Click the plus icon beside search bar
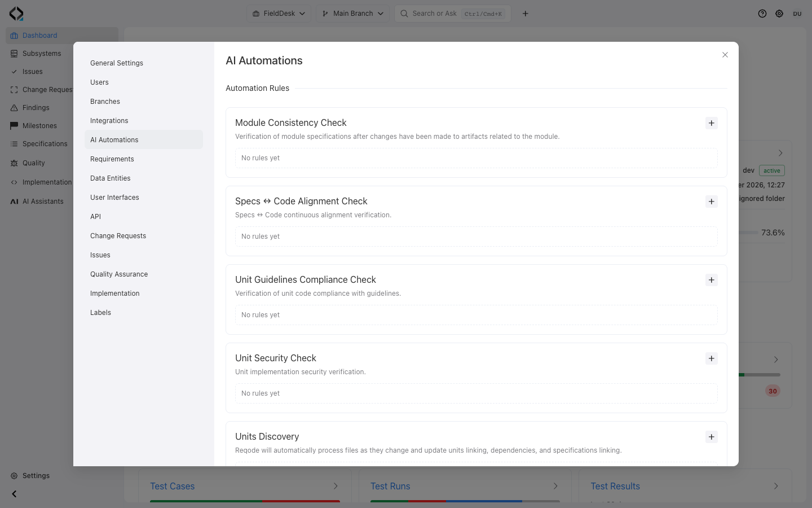The image size is (812, 508). [526, 14]
